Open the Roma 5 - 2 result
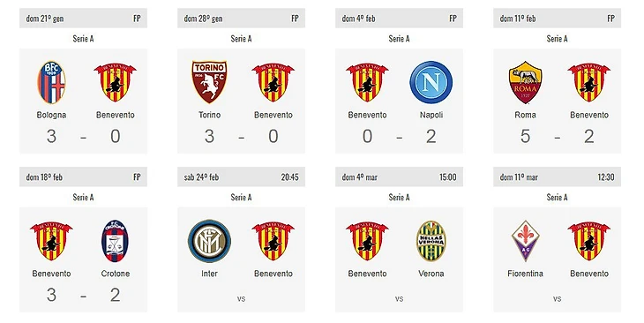Image resolution: width=644 pixels, height=323 pixels. point(557,137)
